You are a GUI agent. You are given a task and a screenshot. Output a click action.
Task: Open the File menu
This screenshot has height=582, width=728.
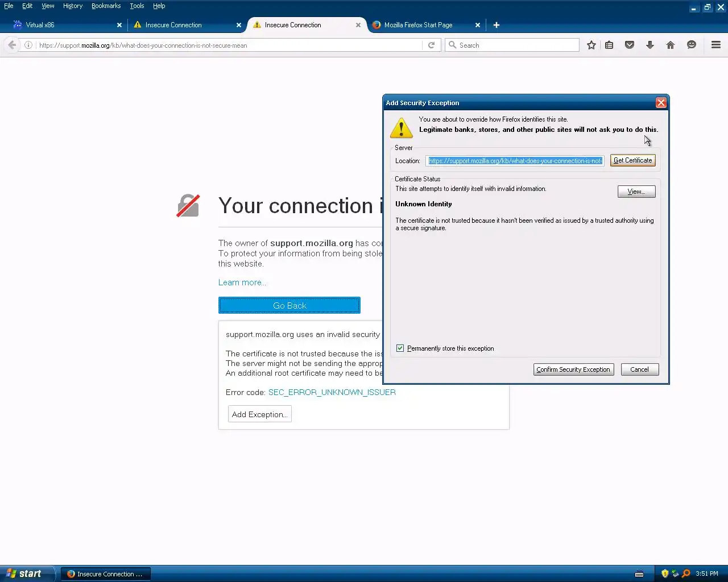coord(9,6)
